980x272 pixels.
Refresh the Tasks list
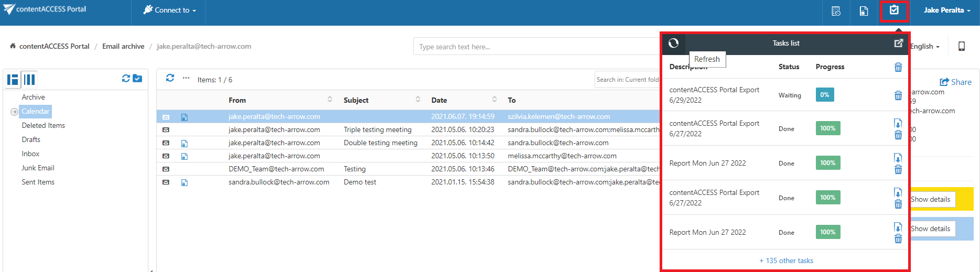pyautogui.click(x=674, y=43)
